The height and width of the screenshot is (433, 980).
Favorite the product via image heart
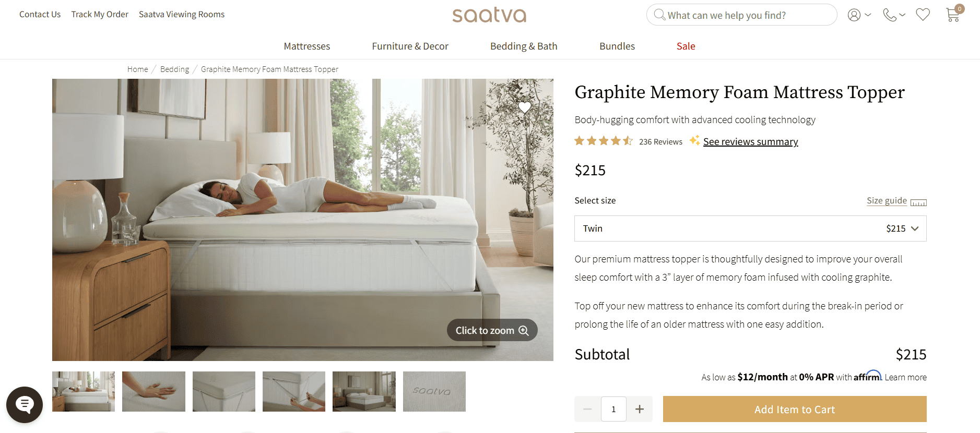524,107
